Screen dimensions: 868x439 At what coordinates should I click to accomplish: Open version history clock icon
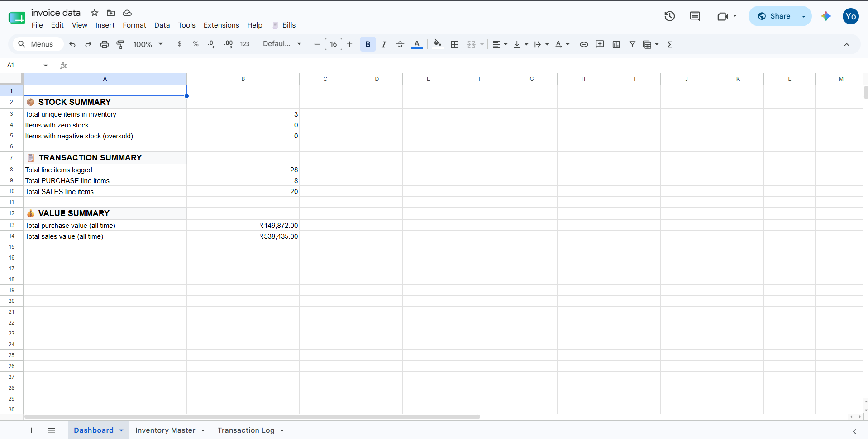pos(669,16)
